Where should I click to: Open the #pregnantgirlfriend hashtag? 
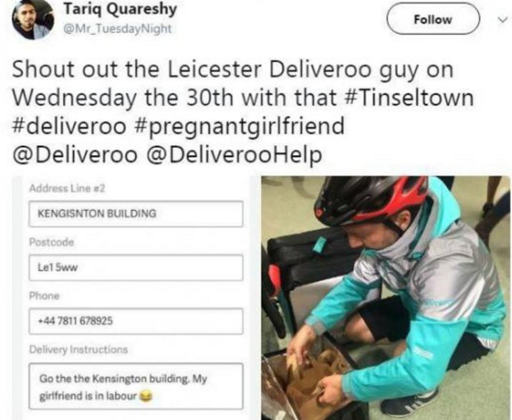point(238,127)
